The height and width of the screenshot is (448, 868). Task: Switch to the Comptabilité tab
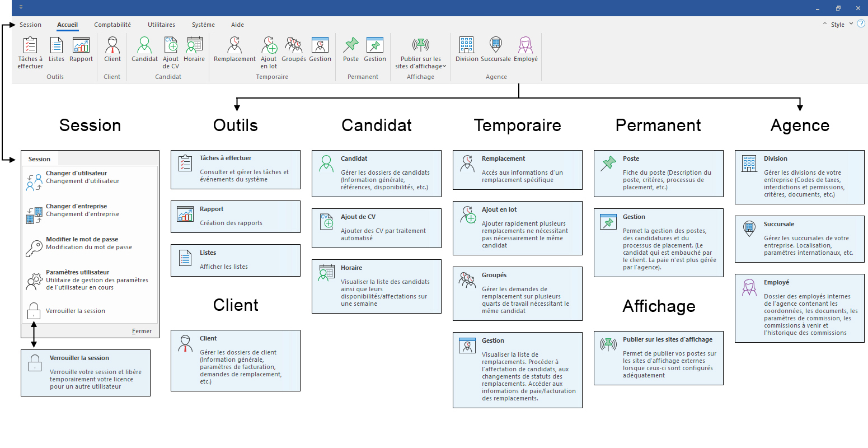point(112,25)
